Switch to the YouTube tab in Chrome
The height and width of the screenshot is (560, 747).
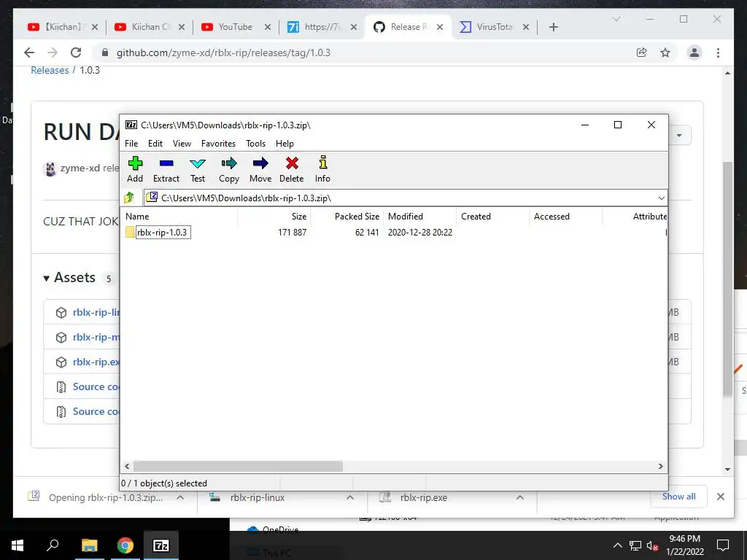tap(236, 27)
